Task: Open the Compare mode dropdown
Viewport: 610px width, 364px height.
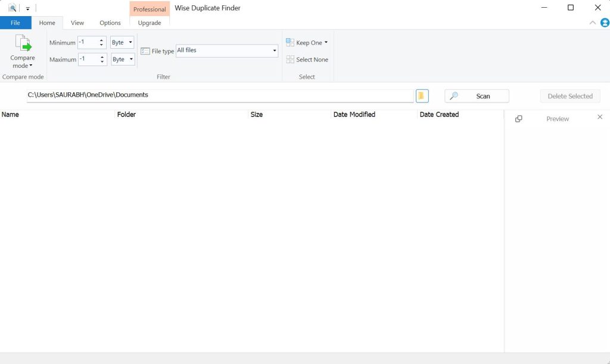Action: pyautogui.click(x=23, y=52)
